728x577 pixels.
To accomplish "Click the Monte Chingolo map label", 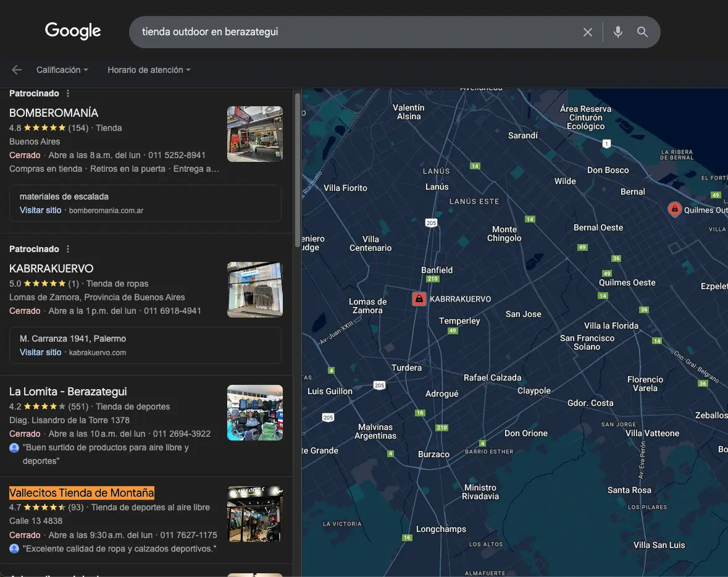I will [504, 234].
